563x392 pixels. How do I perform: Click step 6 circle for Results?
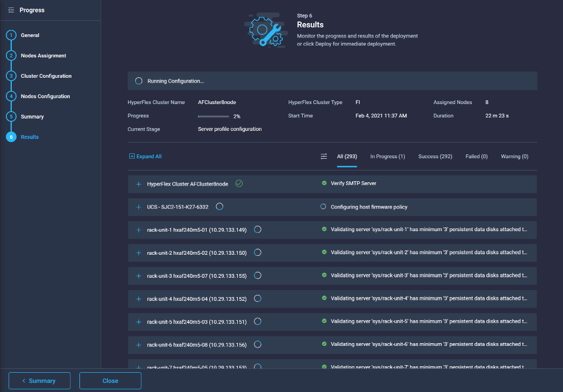point(11,137)
